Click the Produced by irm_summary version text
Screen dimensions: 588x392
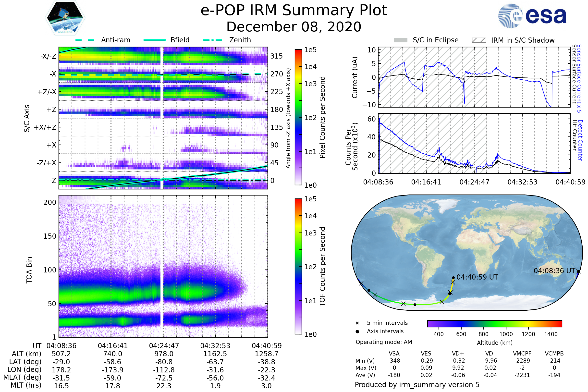[x=417, y=385]
